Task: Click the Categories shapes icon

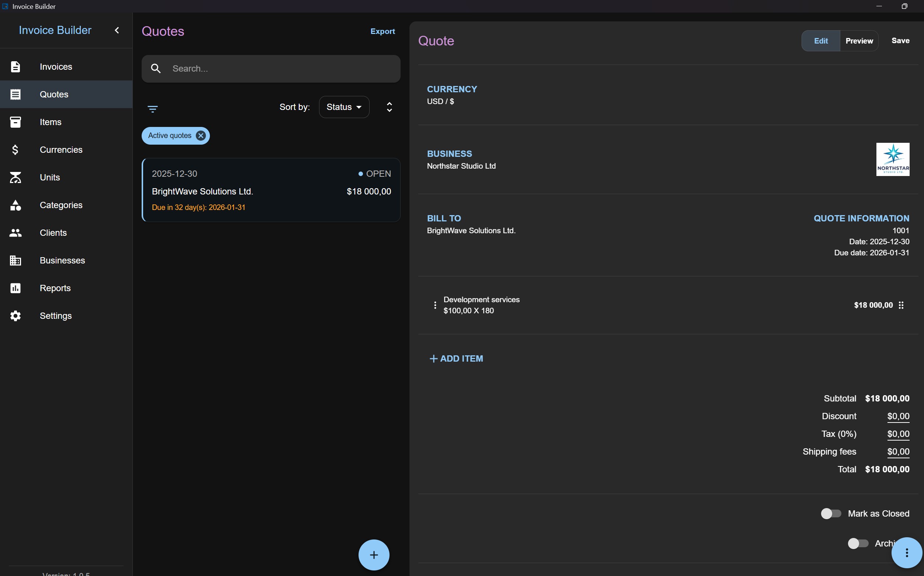Action: 15,205
